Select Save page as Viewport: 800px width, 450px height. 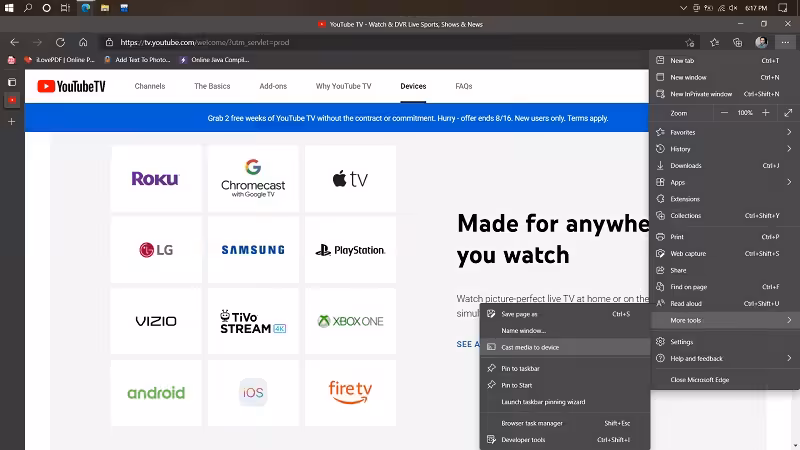565,314
